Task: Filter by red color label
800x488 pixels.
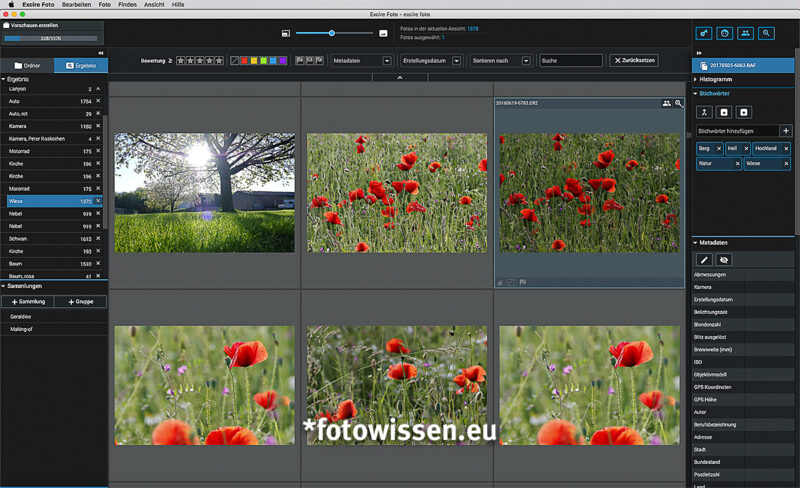Action: (x=244, y=61)
